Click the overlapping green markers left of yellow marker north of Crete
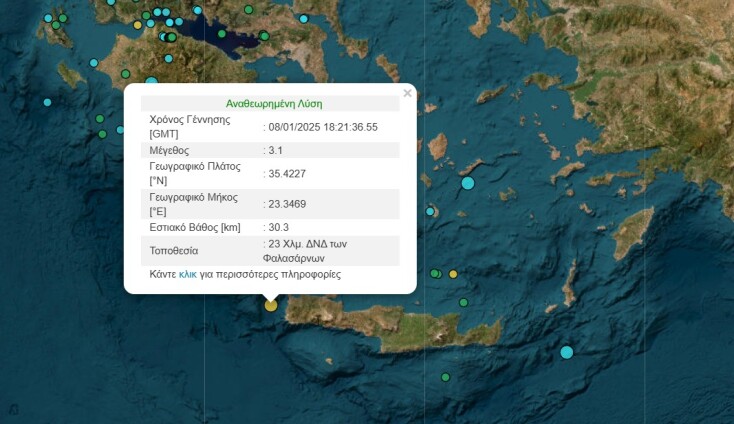 pos(436,273)
